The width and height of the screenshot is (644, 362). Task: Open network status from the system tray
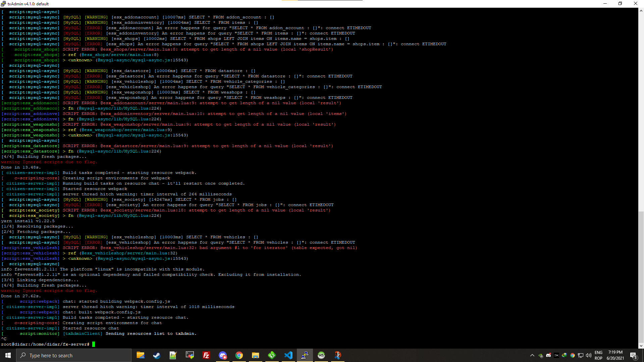(580, 355)
